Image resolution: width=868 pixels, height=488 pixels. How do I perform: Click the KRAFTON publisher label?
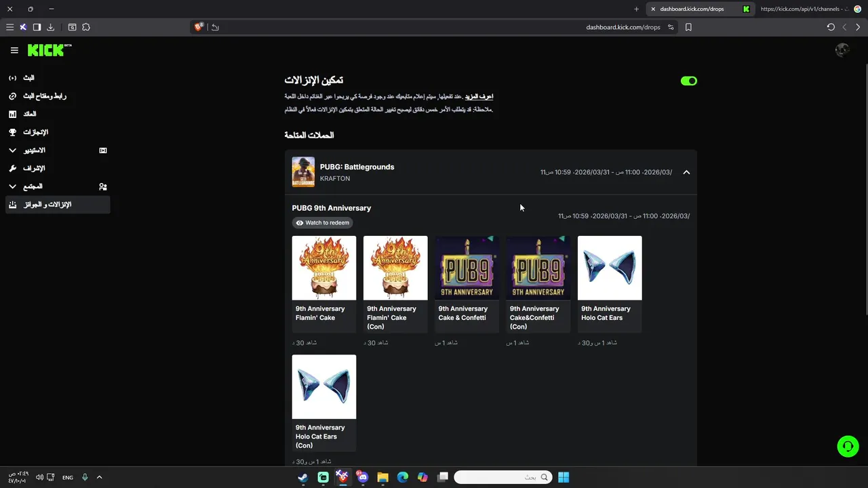point(335,178)
